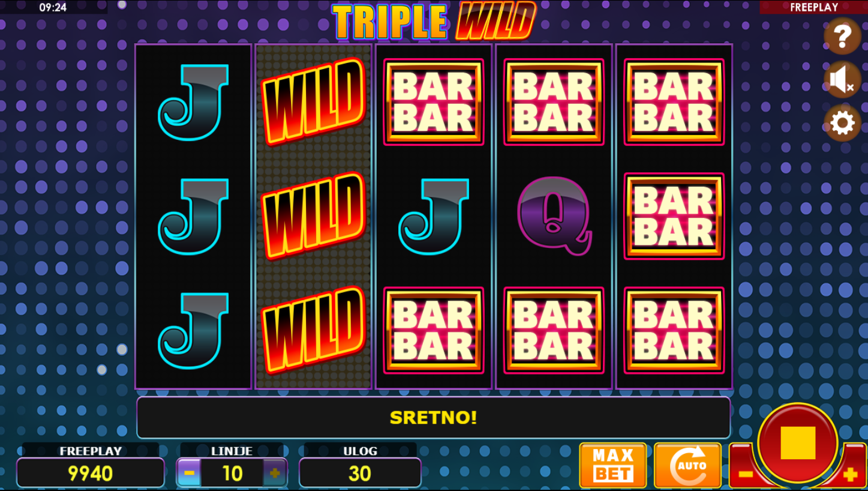
Task: Click the ULOG value field showing 30
Action: coord(360,473)
